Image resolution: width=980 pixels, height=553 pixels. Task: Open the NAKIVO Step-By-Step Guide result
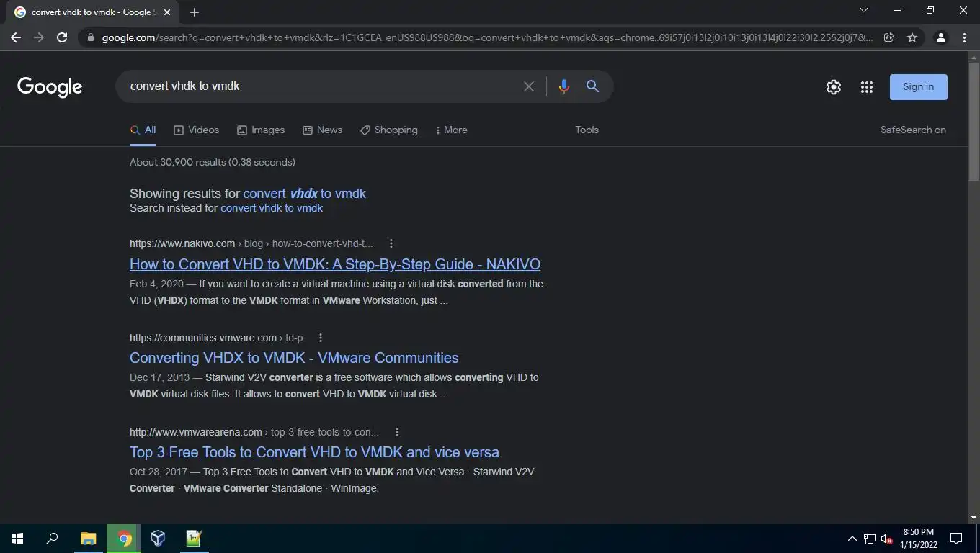pos(335,264)
